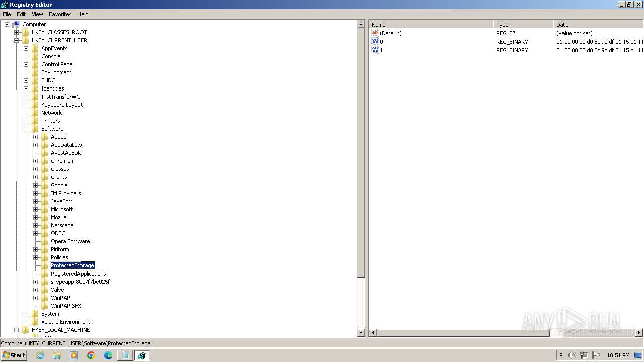Click binary value icon for entry 0
This screenshot has width=644, height=362.
tap(375, 42)
